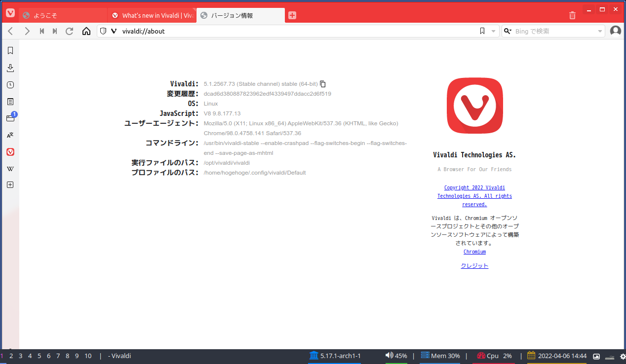Switch to What's new in Vivaldi tab
This screenshot has width=626, height=364.
click(152, 15)
